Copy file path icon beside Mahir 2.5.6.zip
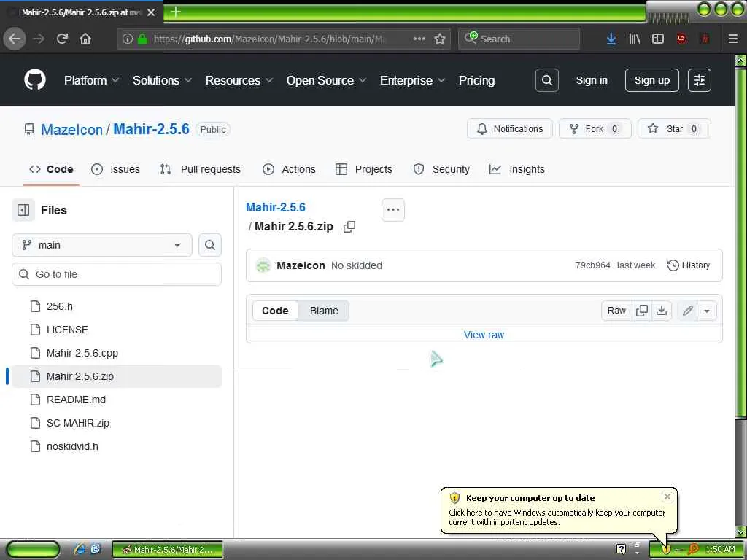This screenshot has height=560, width=747. 349,227
